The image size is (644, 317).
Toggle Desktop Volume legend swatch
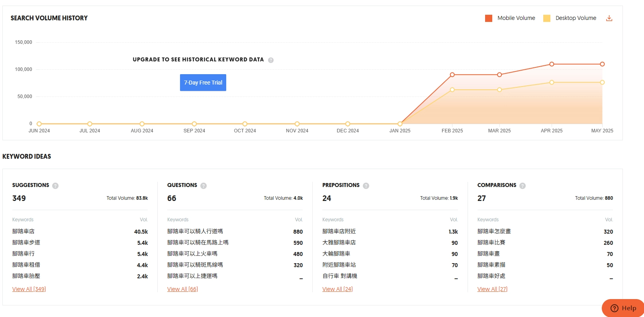[547, 18]
